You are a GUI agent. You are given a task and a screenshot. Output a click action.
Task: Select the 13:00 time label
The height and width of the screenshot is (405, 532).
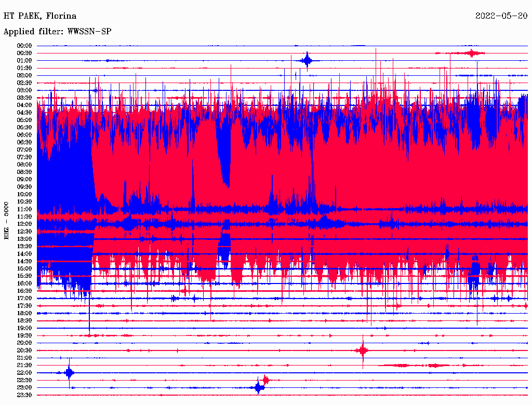(24, 239)
